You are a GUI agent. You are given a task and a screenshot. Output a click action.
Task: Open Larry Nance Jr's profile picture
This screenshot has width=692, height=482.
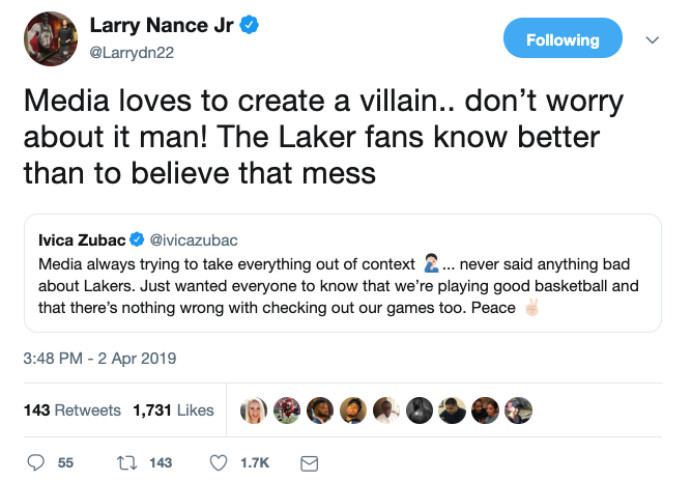50,39
